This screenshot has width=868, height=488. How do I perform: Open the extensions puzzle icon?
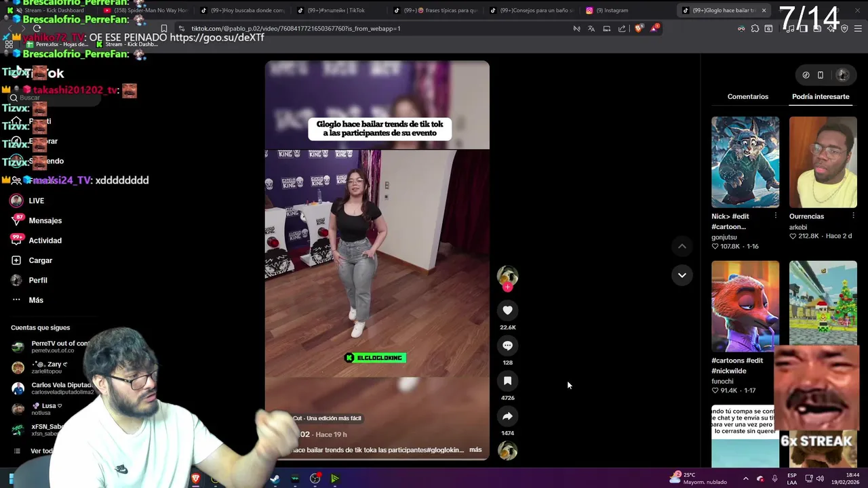point(755,28)
